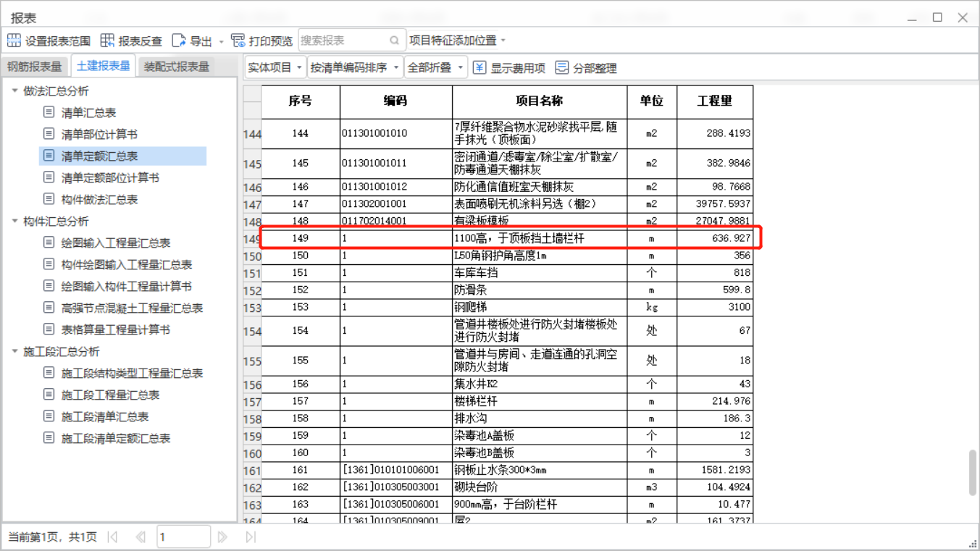The image size is (980, 551).
Task: Go to last page navigation icon
Action: point(251,537)
